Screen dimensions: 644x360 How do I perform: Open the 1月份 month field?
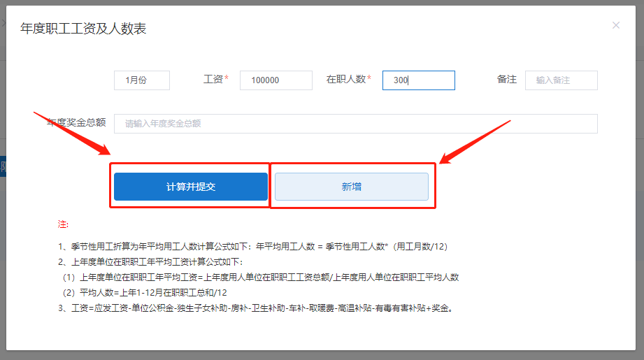click(x=142, y=80)
